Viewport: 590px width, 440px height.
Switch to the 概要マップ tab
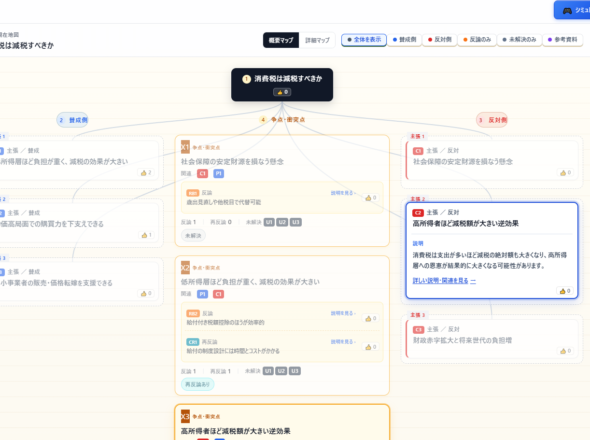point(281,40)
